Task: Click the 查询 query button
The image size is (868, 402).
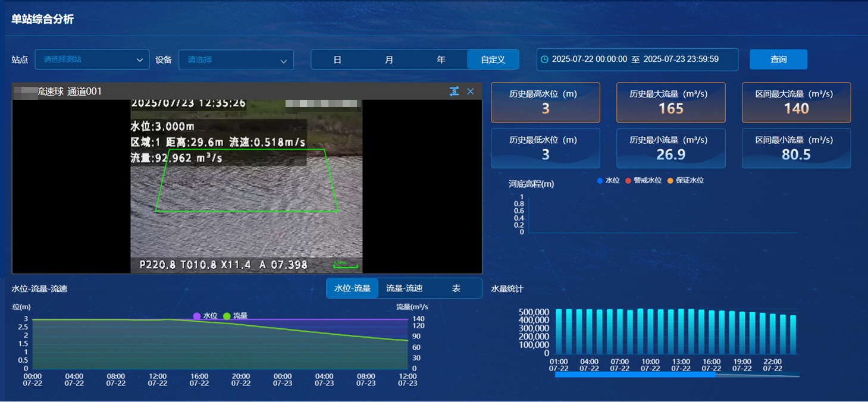Action: 778,59
